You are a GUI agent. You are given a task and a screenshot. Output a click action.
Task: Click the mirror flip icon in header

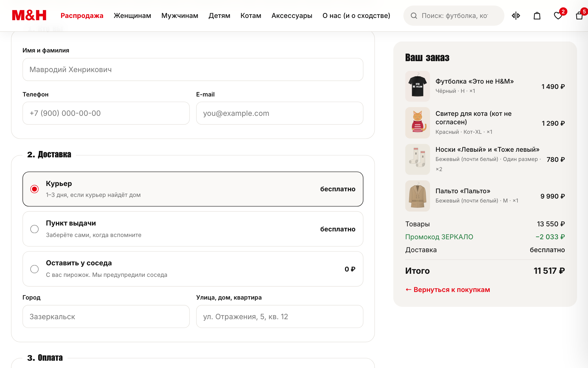pyautogui.click(x=516, y=16)
